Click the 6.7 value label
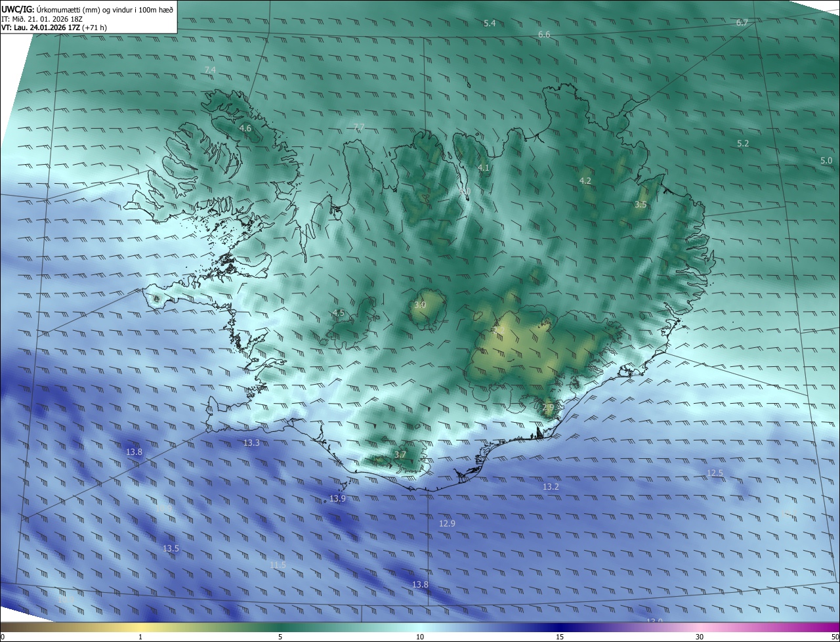Screen dimensions: 840x642 click(742, 22)
